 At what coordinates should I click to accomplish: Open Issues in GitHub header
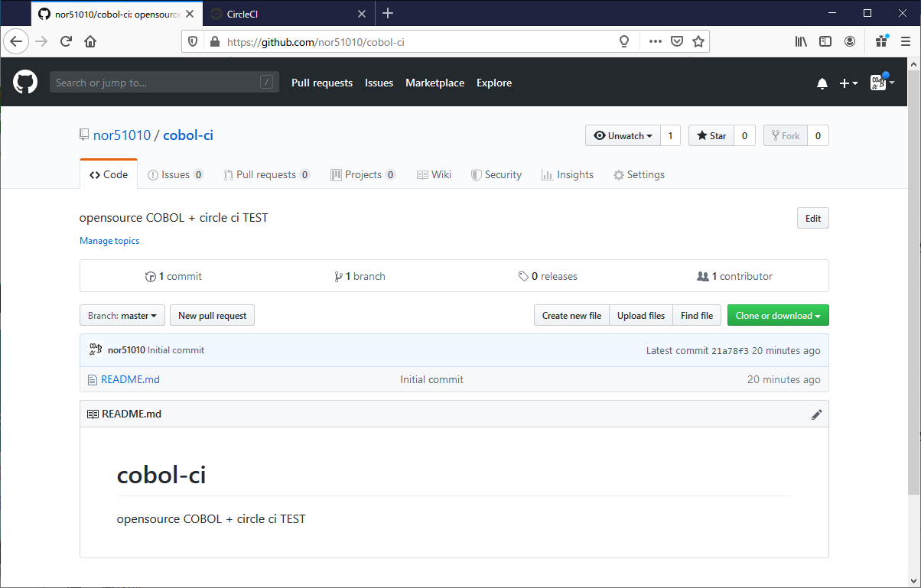tap(379, 83)
